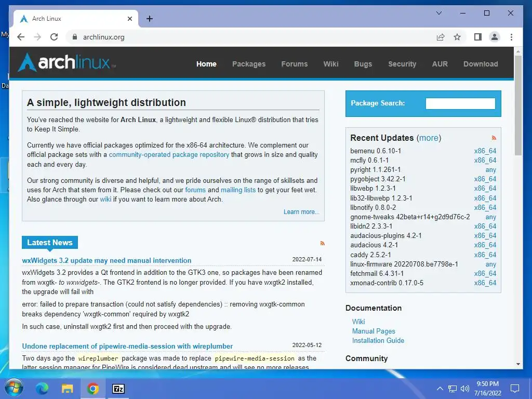
Task: Open the Chrome three-dot menu
Action: (x=511, y=37)
